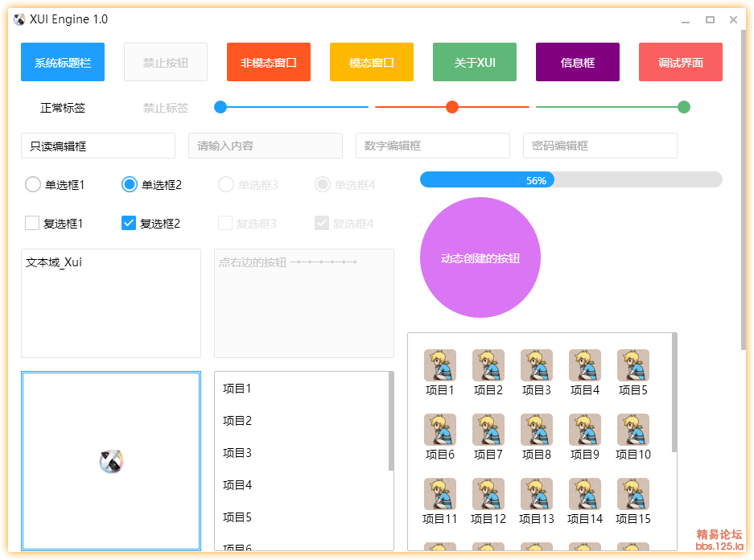Click the blue 系统标题栏 button
The height and width of the screenshot is (560, 754).
coord(63,62)
